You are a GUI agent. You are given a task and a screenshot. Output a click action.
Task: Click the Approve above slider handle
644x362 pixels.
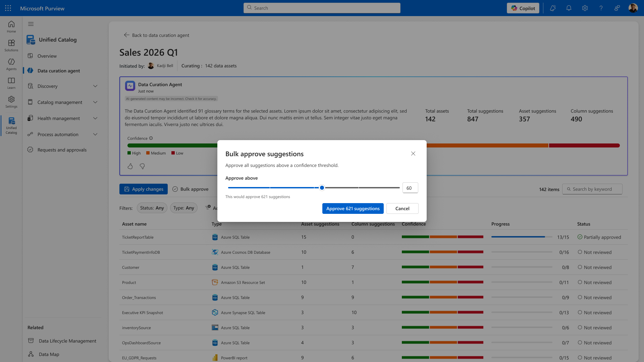[322, 188]
